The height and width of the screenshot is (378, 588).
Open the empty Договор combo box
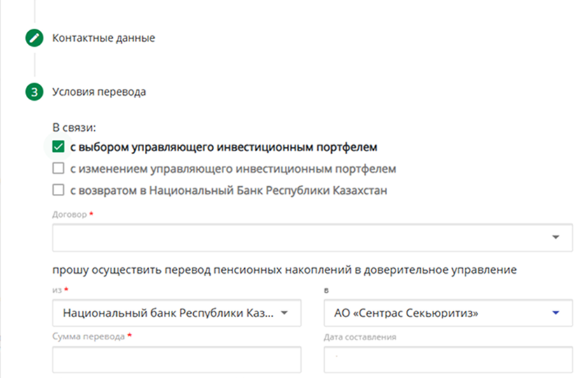(301, 237)
